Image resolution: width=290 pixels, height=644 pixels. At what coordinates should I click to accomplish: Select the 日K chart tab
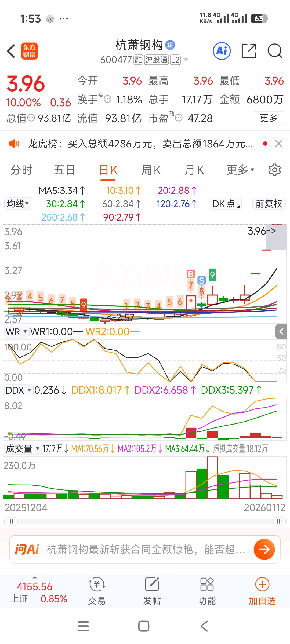(108, 170)
